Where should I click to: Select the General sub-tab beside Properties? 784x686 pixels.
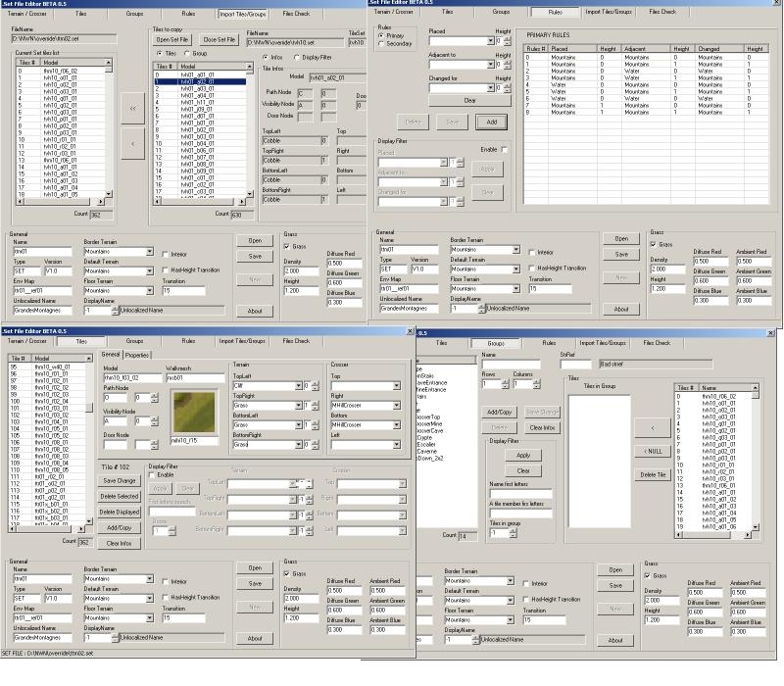(111, 355)
